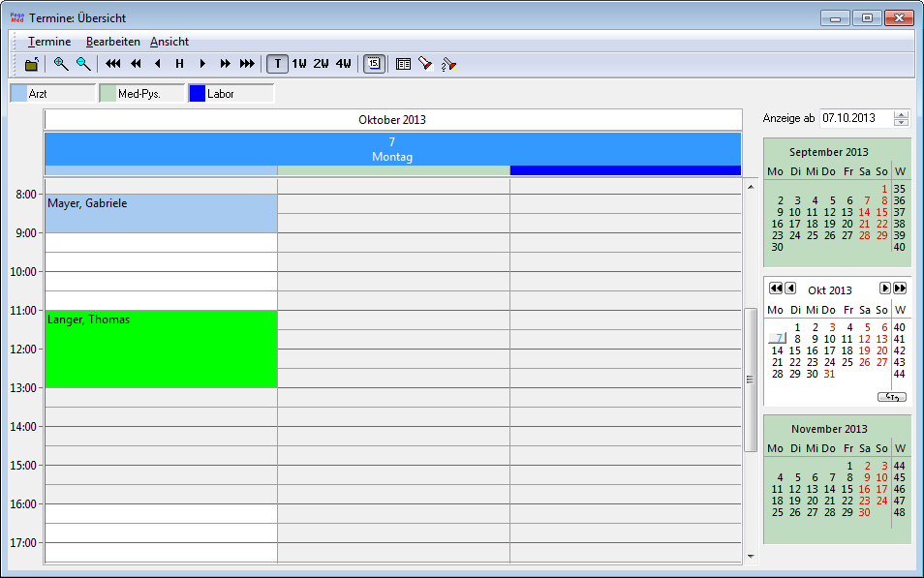Click the calendar 15 toolbar icon
The image size is (924, 578).
tap(373, 64)
